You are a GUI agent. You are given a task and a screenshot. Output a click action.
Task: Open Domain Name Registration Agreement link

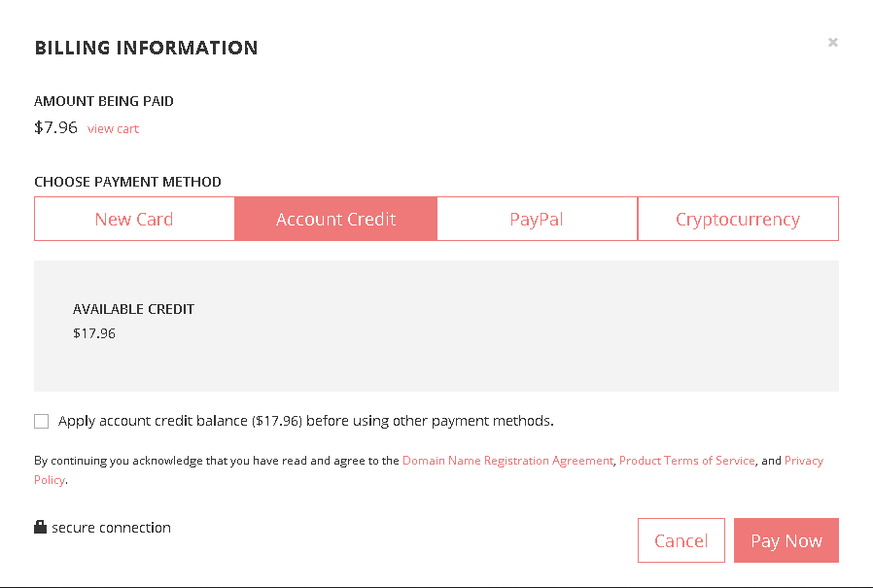click(507, 461)
